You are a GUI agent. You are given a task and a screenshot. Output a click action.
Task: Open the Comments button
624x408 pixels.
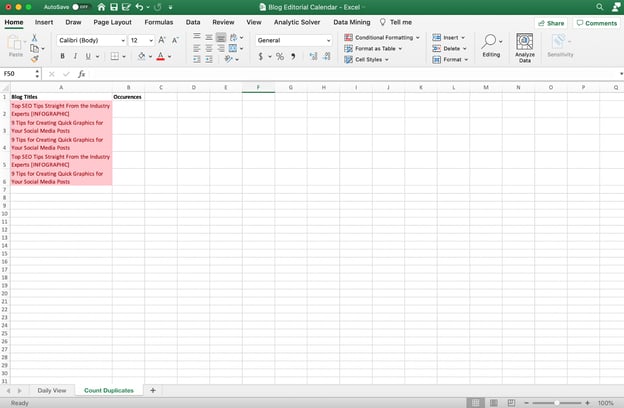(x=596, y=22)
